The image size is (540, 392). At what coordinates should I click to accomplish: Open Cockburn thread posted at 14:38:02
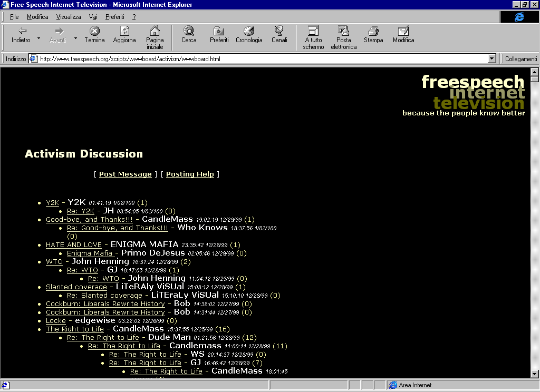105,304
